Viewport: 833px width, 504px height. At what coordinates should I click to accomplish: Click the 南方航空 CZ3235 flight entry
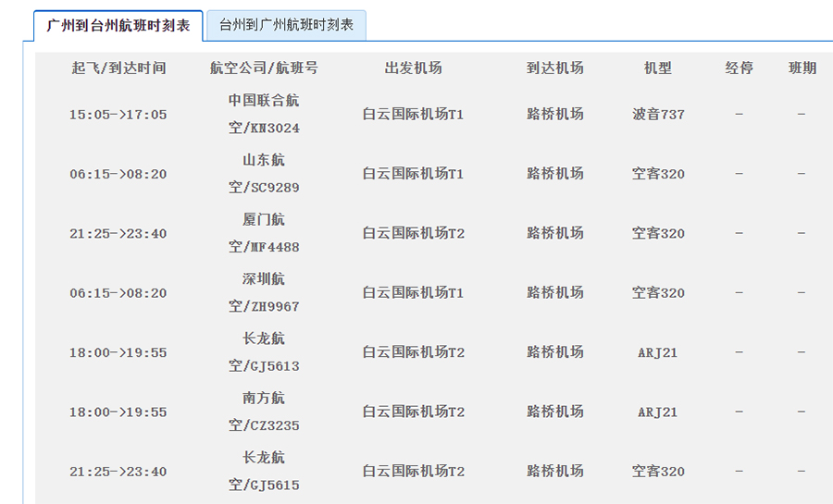coord(264,412)
